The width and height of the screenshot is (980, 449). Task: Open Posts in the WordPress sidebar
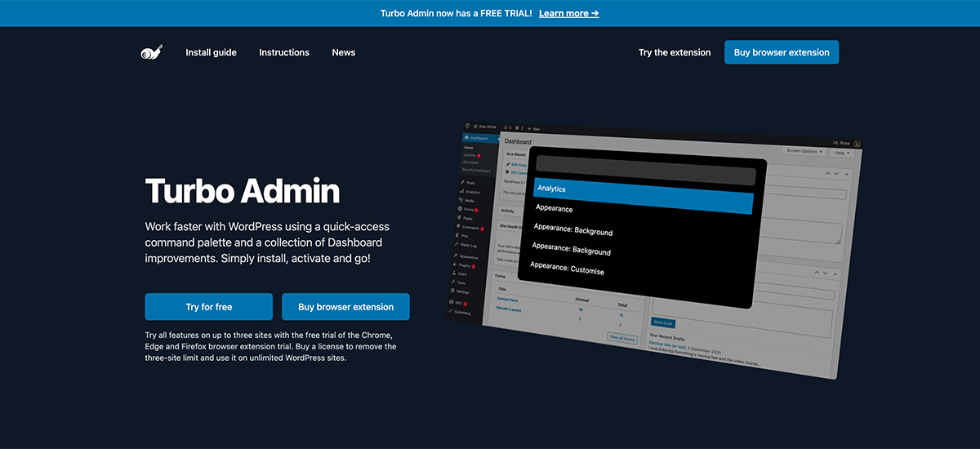point(471,182)
